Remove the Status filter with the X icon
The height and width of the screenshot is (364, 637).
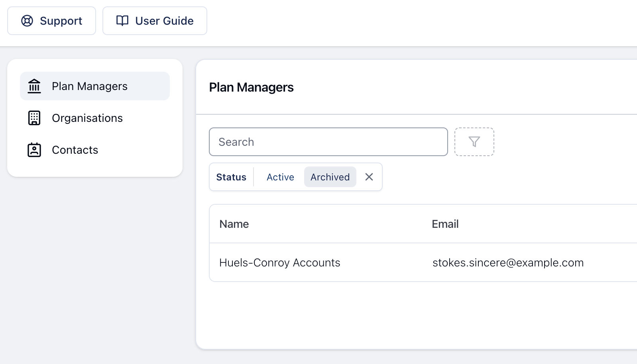369,177
